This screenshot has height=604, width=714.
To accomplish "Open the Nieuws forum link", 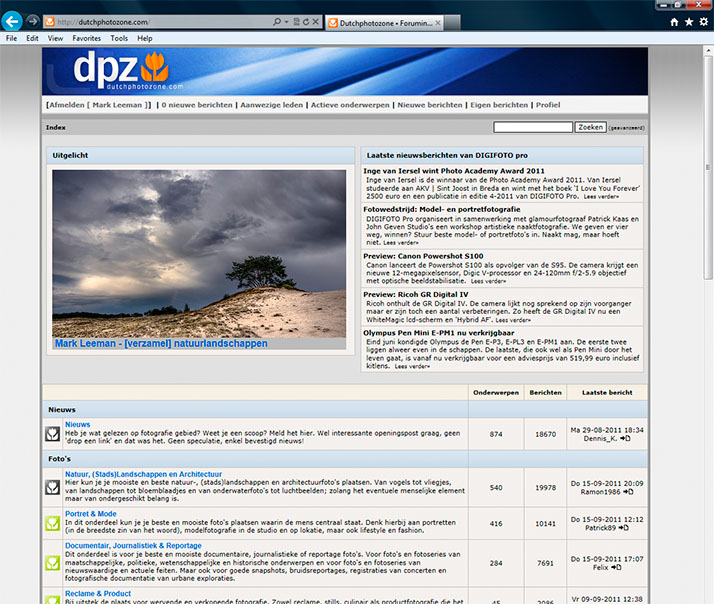I will [77, 424].
